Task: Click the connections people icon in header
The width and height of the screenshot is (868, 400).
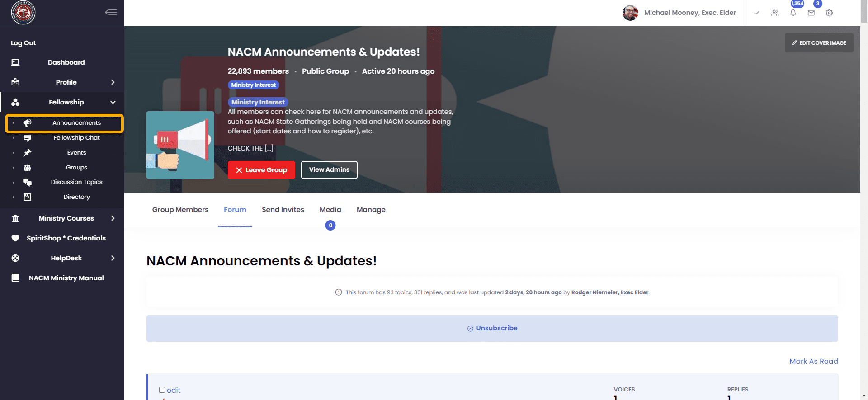Action: click(x=775, y=13)
